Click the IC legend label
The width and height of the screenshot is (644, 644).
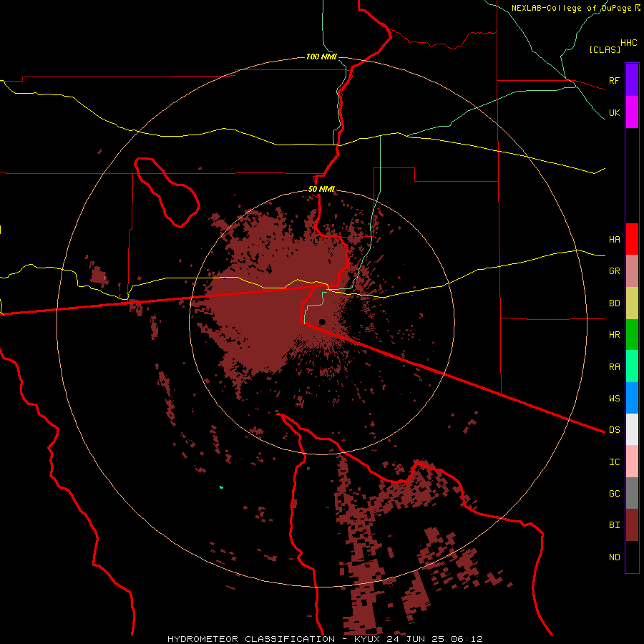point(614,462)
